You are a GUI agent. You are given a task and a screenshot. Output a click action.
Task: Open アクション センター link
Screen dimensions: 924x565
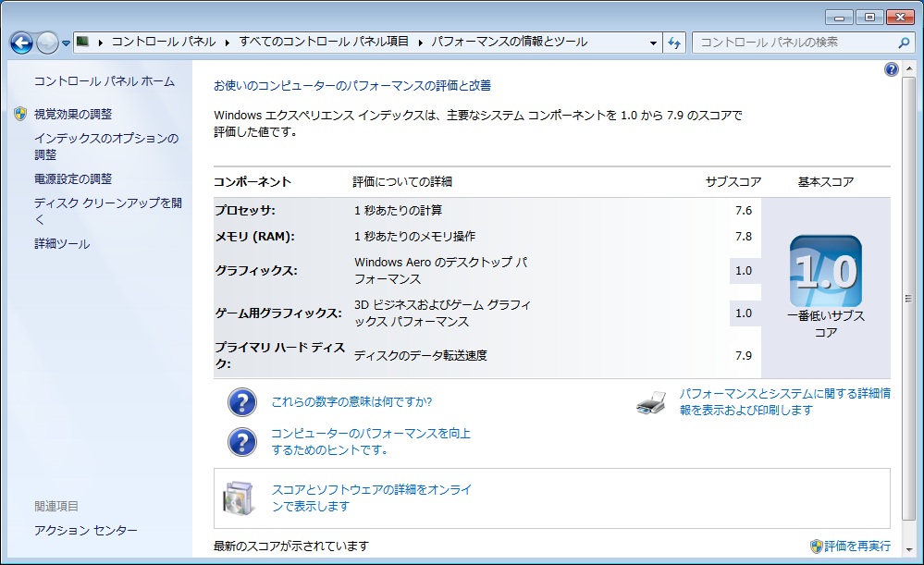[86, 530]
